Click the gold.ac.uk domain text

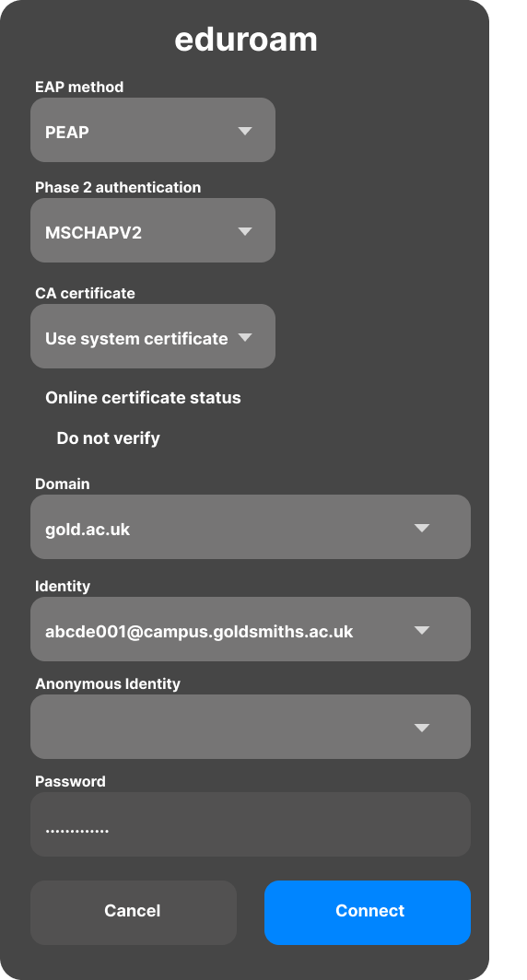point(88,530)
